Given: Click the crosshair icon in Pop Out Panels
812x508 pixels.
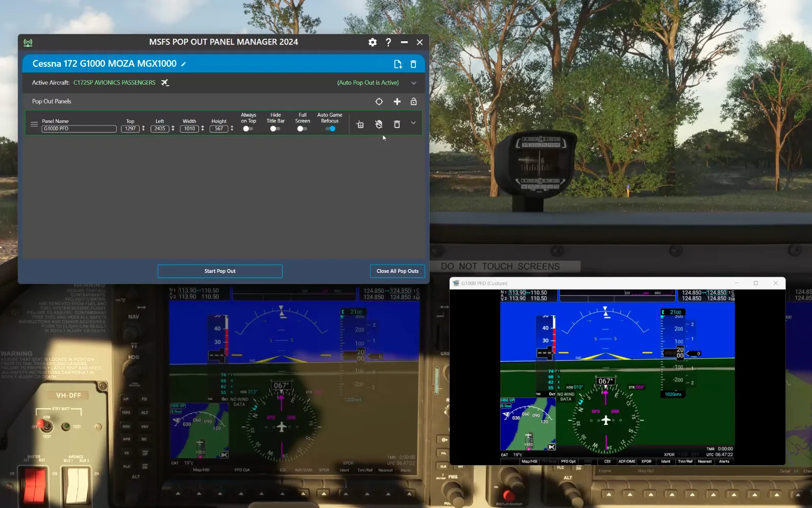Looking at the screenshot, I should point(379,101).
